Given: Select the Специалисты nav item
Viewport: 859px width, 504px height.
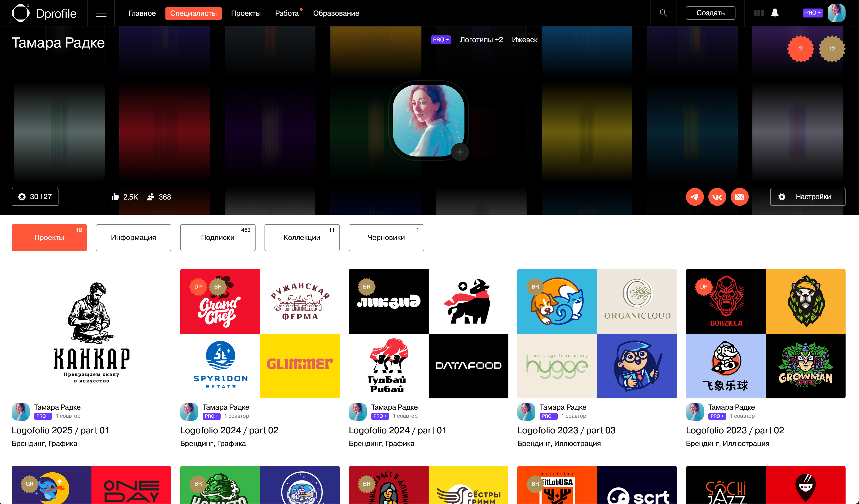Looking at the screenshot, I should point(193,13).
